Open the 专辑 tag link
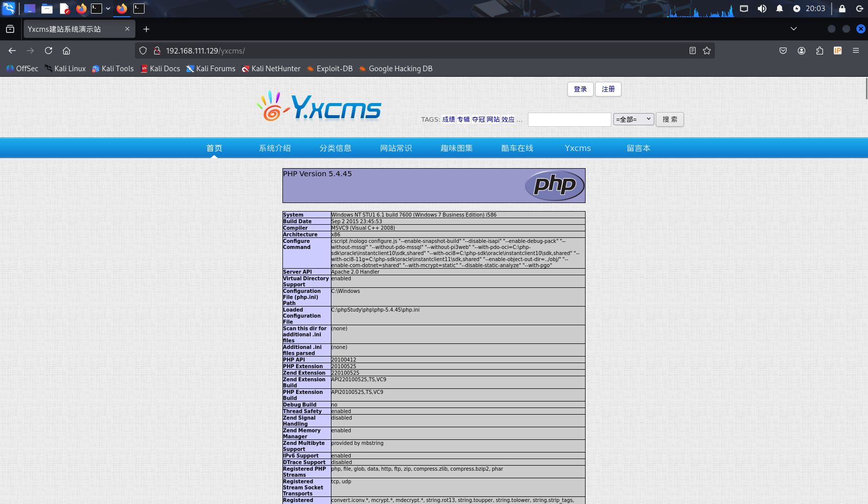The image size is (868, 504). click(463, 120)
